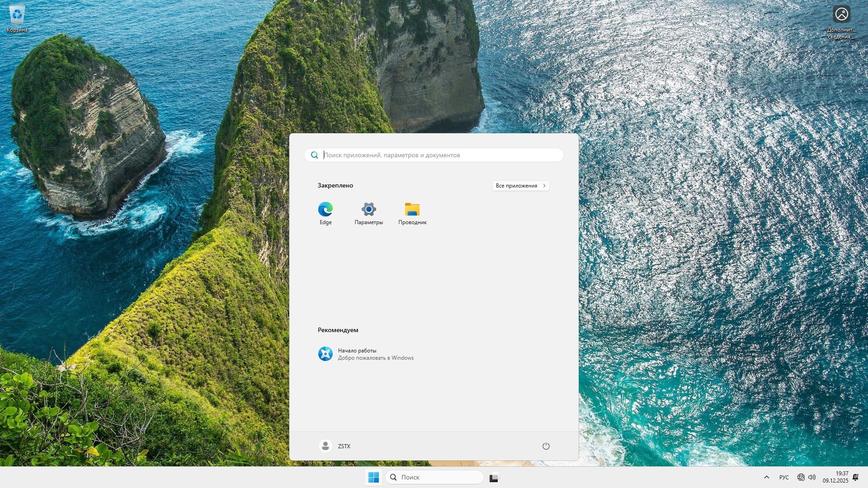The image size is (868, 488).
Task: Open the Edge browser pinned app
Action: [325, 212]
